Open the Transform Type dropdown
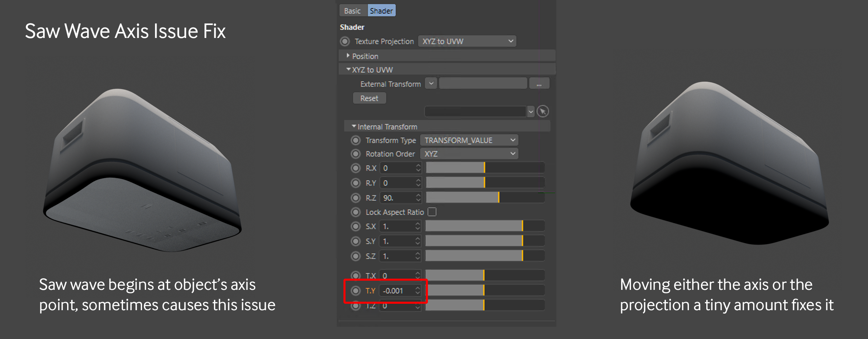The height and width of the screenshot is (339, 868). point(469,140)
